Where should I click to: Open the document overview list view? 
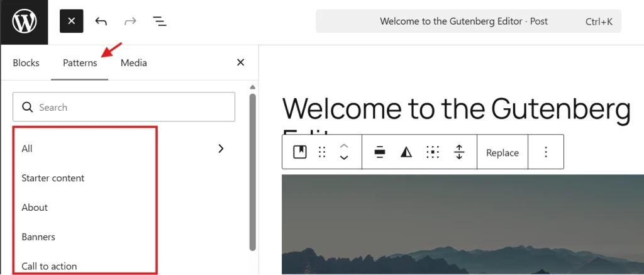(x=159, y=21)
